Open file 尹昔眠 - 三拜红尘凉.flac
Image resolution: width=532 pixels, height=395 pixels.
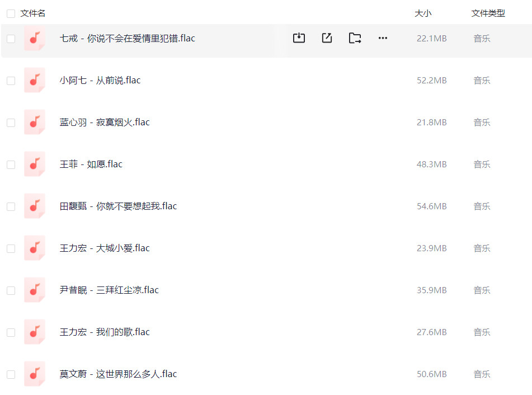[109, 290]
